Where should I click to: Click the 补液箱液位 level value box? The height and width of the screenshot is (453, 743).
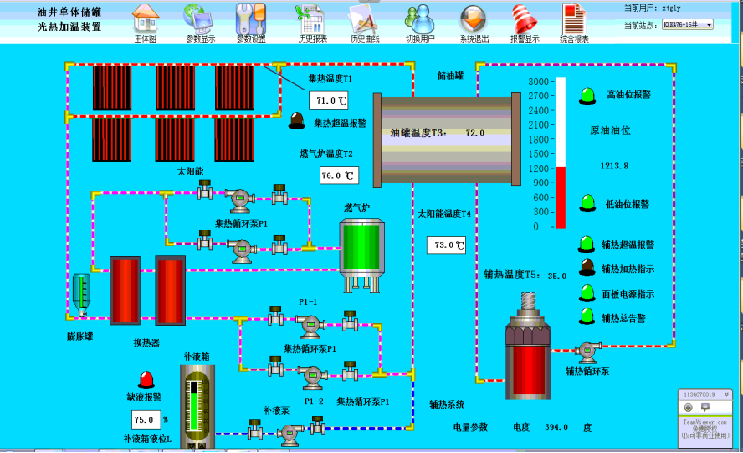tap(145, 420)
